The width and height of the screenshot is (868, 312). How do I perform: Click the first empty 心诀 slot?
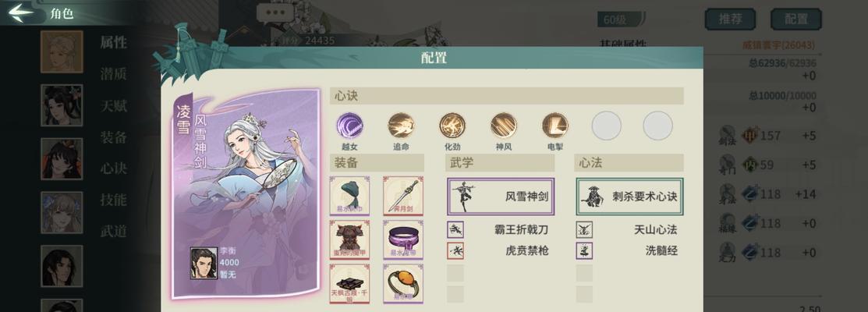tap(606, 125)
